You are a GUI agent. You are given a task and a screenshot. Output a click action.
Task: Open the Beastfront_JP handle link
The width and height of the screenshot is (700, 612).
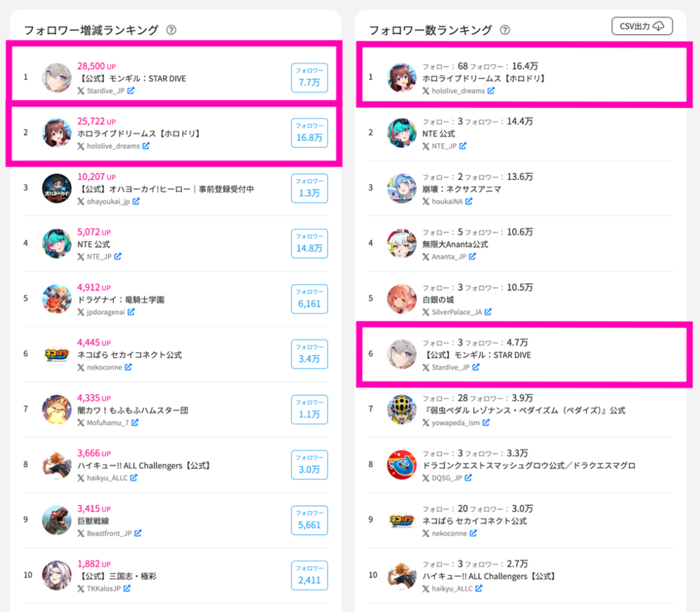pos(109,533)
